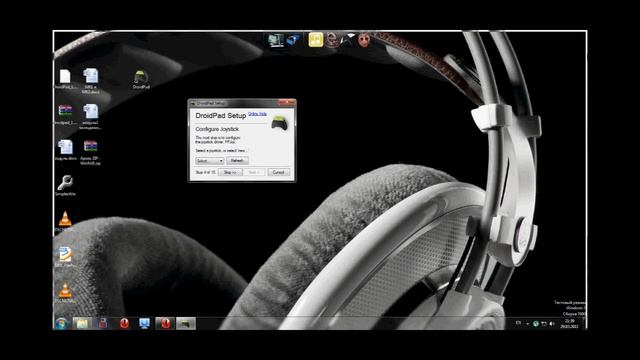This screenshot has height=360, width=640.
Task: Close the DroidPad Setup dialog window
Action: [287, 103]
